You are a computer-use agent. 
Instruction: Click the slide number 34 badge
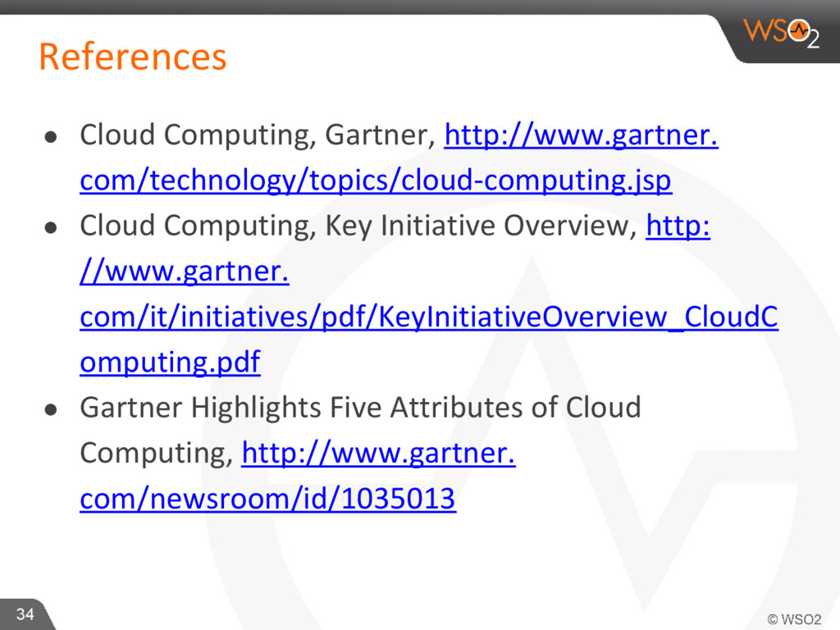(x=25, y=614)
